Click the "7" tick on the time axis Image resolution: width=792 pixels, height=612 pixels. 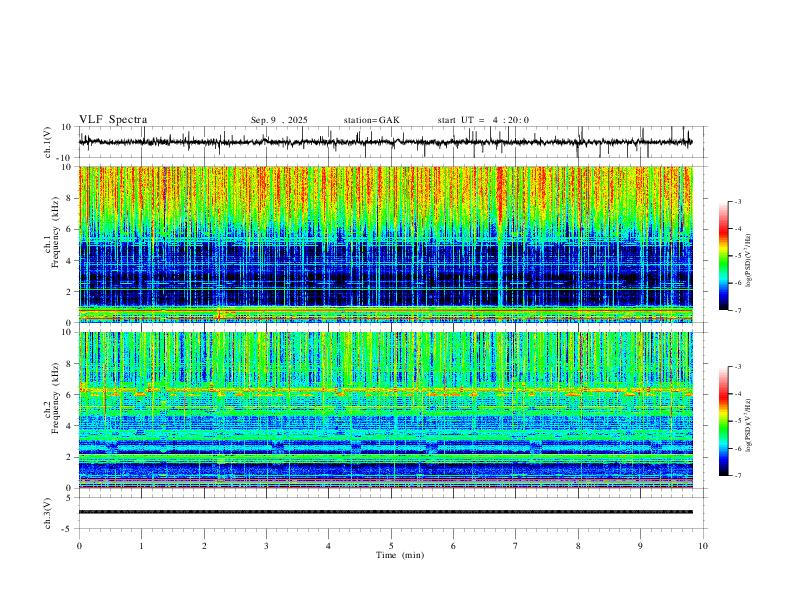tap(515, 546)
